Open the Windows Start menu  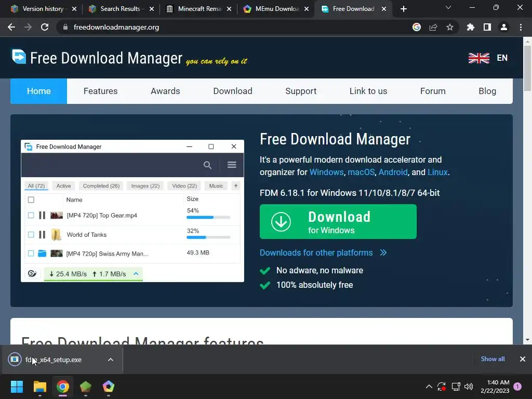[17, 387]
